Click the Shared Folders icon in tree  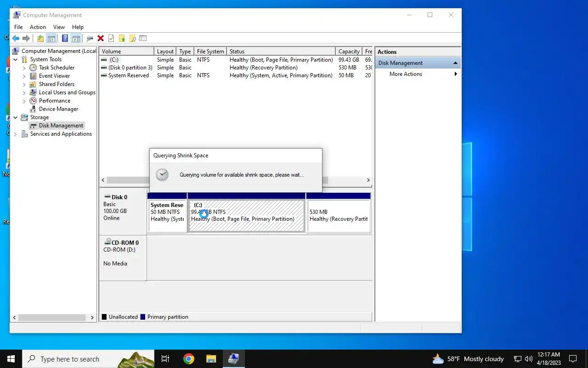tap(33, 84)
